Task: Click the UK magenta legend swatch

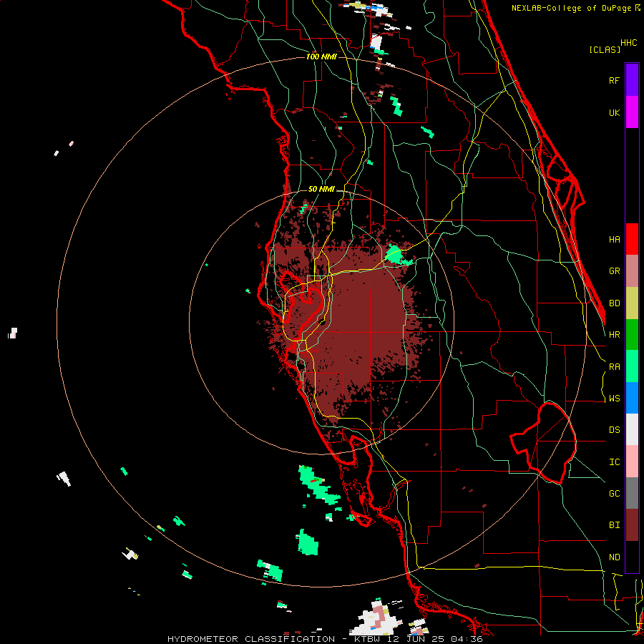Action: 632,112
